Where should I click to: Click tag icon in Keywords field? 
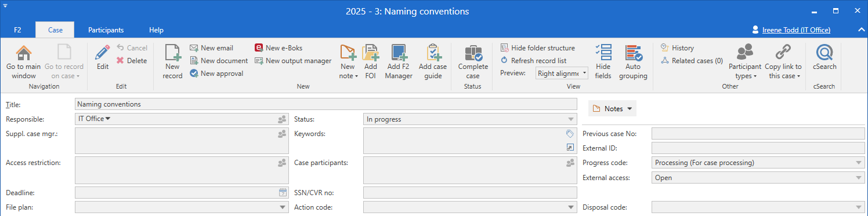pyautogui.click(x=570, y=134)
